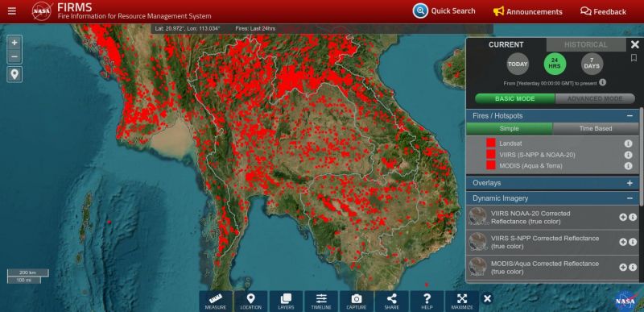Open the Layers panel icon
This screenshot has width=644, height=312.
(x=286, y=301)
